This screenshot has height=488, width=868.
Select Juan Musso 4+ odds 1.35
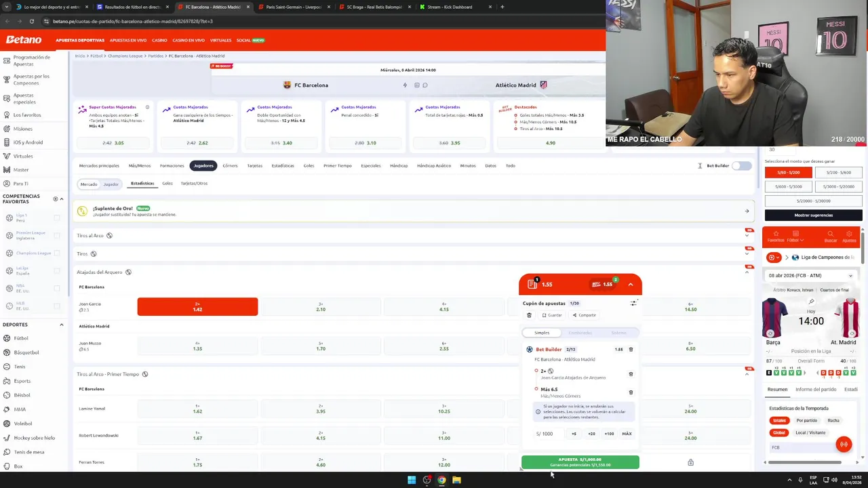[x=197, y=346]
